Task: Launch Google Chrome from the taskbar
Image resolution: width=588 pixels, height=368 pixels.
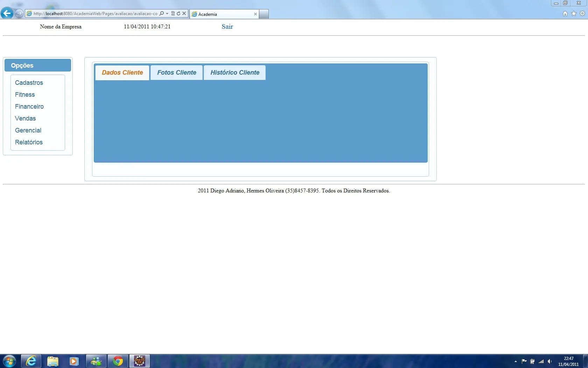Action: click(118, 361)
